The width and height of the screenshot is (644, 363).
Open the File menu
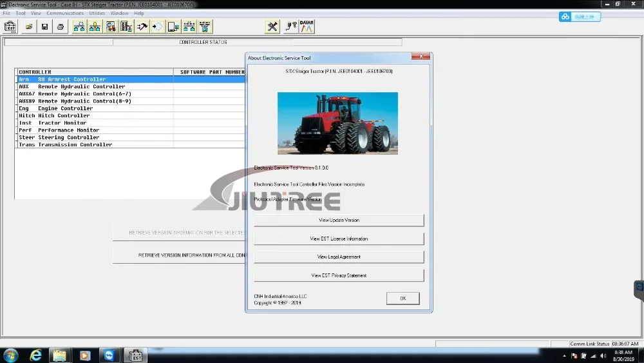[x=6, y=13]
